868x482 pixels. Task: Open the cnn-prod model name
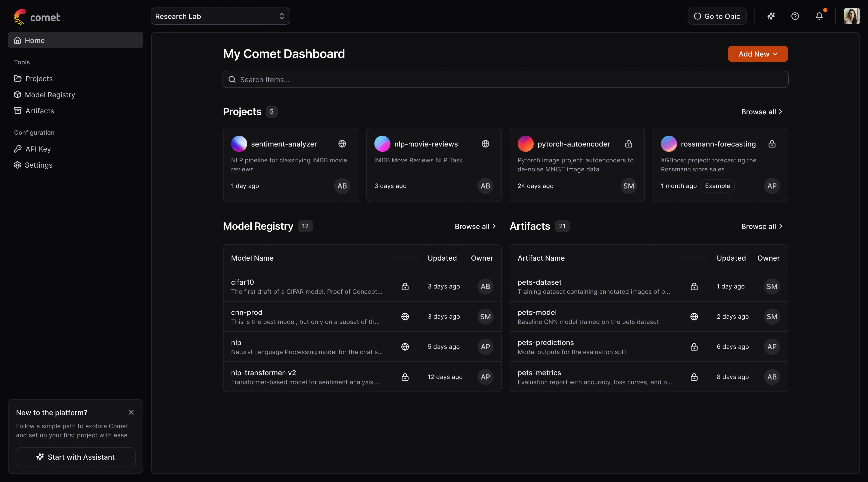point(246,312)
